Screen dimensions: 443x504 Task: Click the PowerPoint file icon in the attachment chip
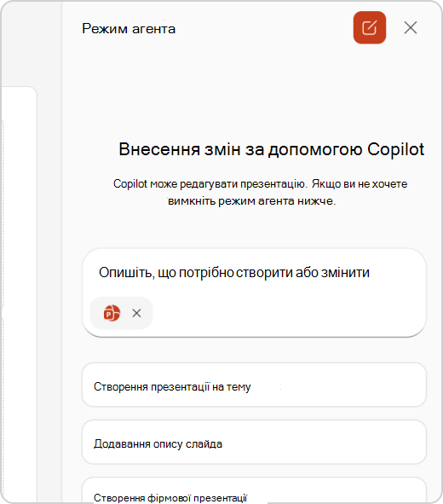click(x=112, y=313)
